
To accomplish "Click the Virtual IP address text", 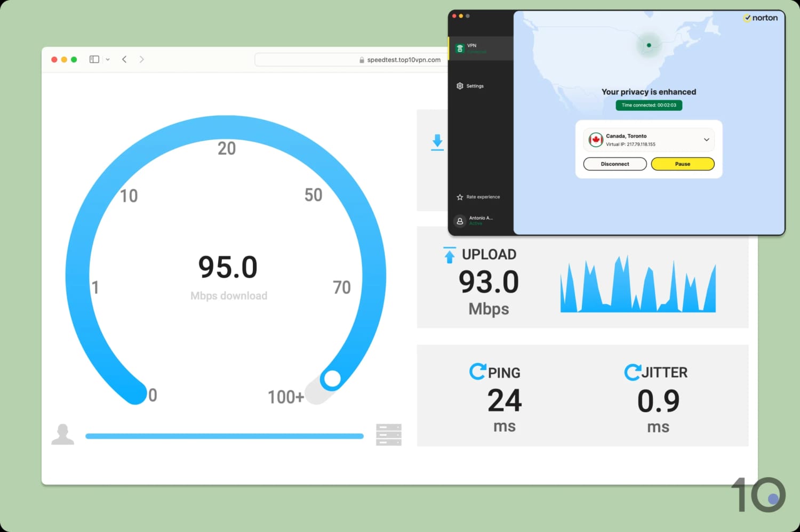I will (x=630, y=144).
